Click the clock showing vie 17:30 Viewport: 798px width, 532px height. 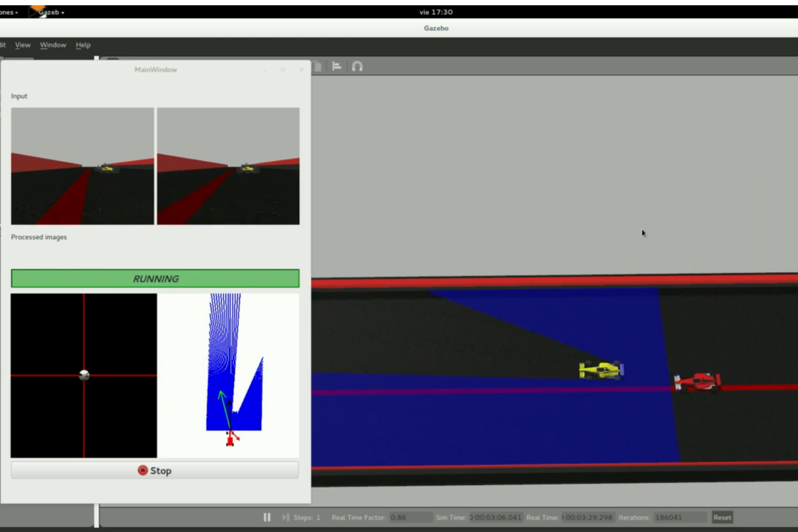[436, 12]
